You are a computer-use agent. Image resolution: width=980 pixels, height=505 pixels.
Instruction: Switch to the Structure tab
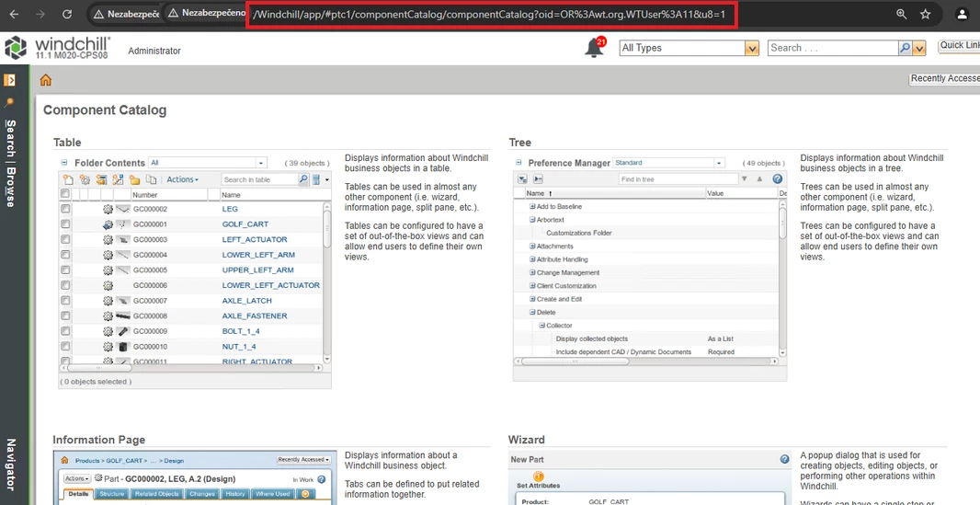point(112,494)
